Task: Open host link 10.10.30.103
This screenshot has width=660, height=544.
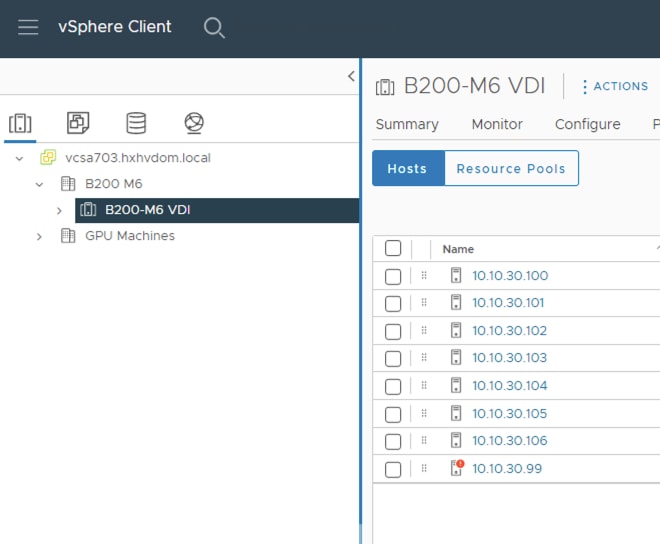Action: 509,358
